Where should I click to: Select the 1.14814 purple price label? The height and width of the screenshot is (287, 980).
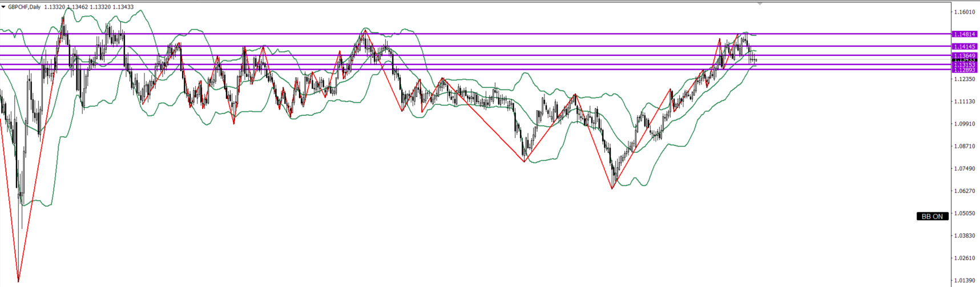[x=965, y=34]
